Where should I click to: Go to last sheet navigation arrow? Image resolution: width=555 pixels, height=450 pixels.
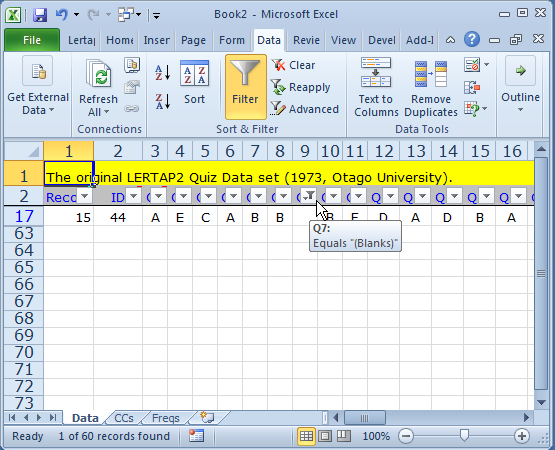(x=53, y=418)
